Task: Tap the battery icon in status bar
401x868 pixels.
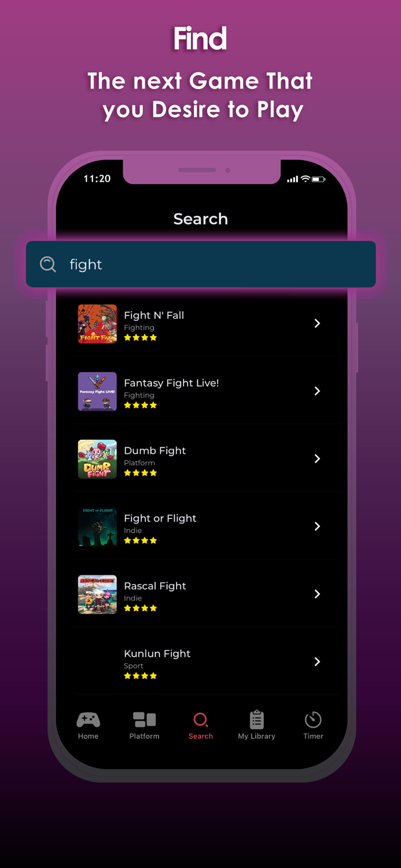Action: coord(319,179)
